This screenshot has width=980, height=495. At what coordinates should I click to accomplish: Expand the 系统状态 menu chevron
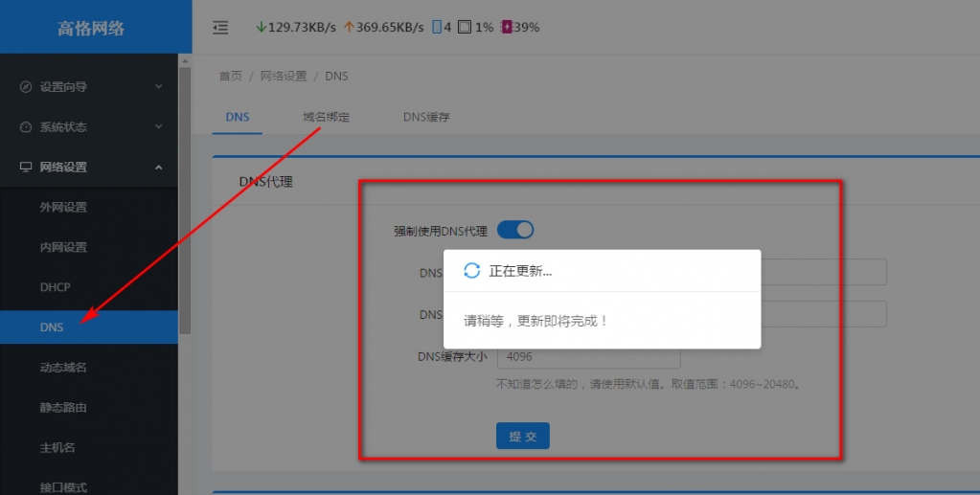tap(159, 126)
